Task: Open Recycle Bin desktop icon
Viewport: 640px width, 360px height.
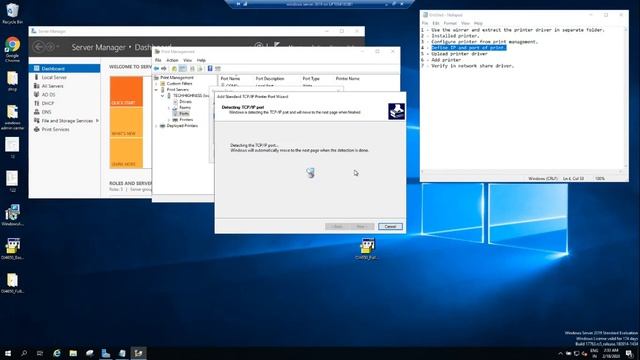Action: pyautogui.click(x=12, y=13)
